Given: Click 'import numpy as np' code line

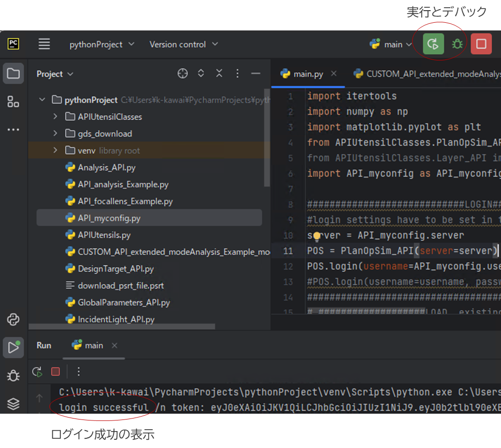Looking at the screenshot, I should [358, 112].
